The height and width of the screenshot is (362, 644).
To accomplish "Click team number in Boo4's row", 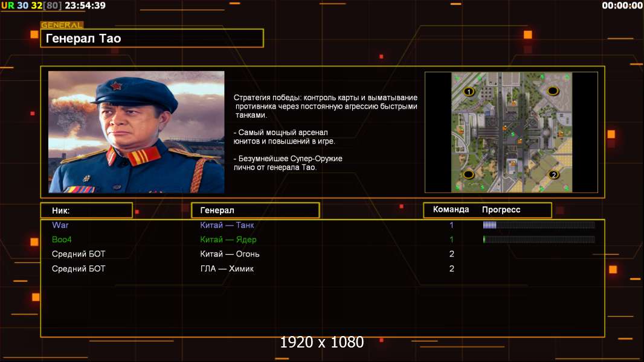I will pyautogui.click(x=451, y=240).
